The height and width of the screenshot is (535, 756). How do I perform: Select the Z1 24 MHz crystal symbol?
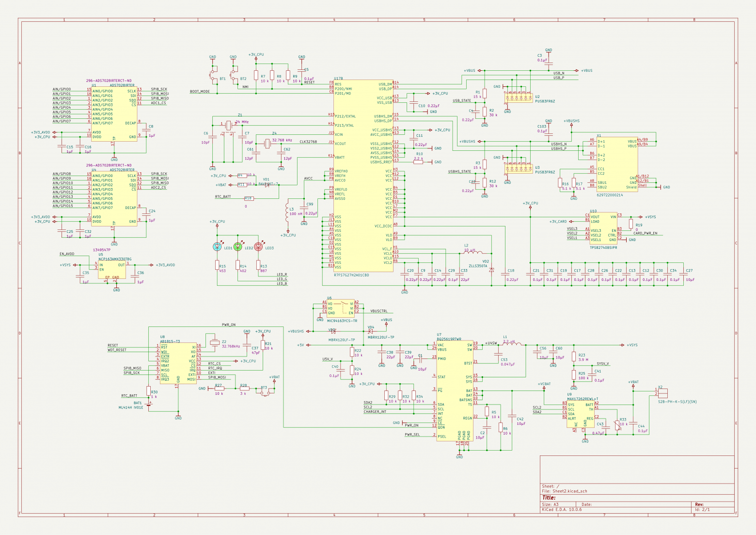tap(229, 126)
